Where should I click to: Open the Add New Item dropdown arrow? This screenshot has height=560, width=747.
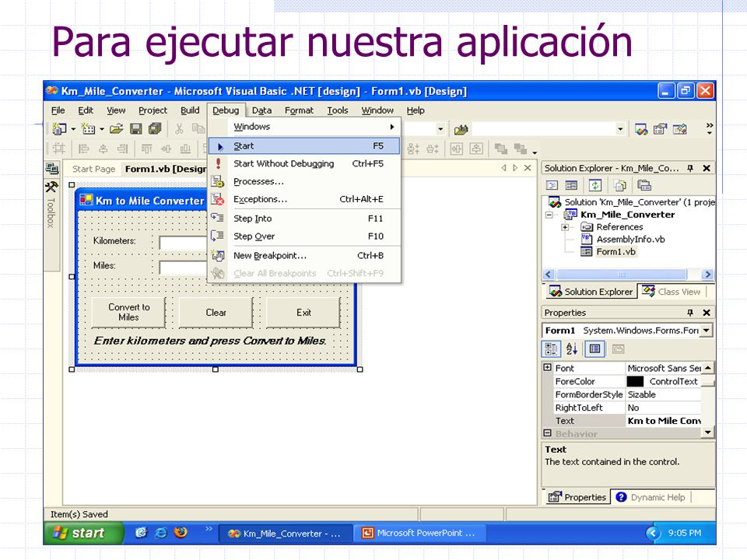point(102,129)
